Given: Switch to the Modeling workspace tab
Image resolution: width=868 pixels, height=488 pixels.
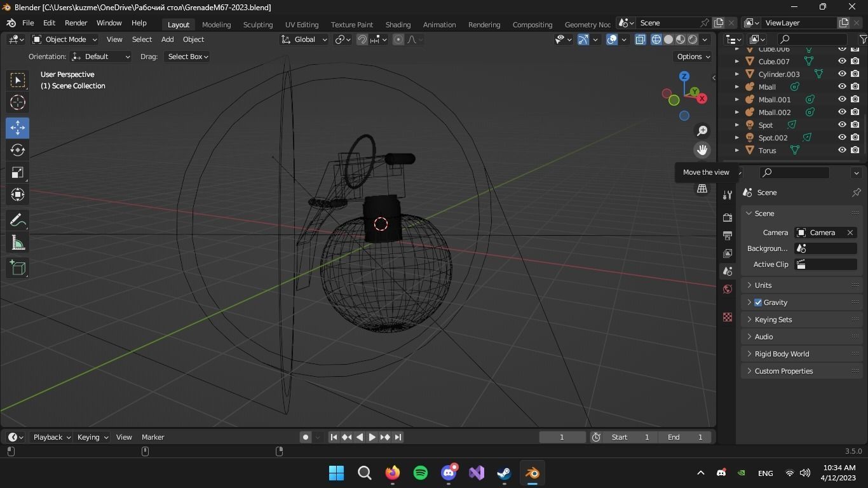Looking at the screenshot, I should [216, 24].
